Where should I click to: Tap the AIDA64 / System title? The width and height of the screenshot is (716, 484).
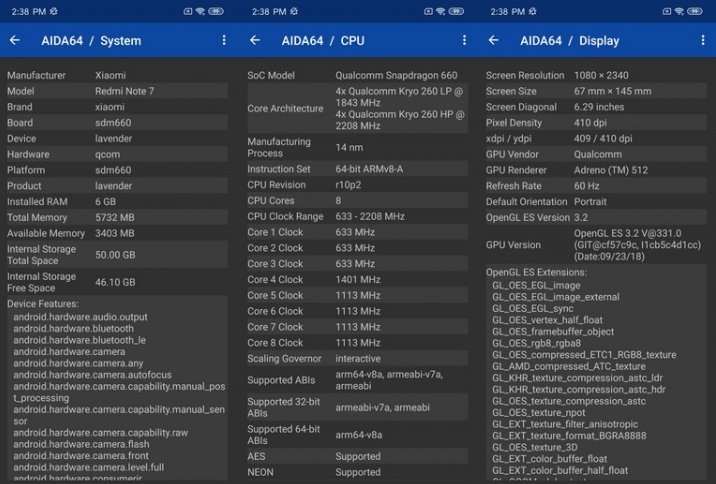pos(91,41)
